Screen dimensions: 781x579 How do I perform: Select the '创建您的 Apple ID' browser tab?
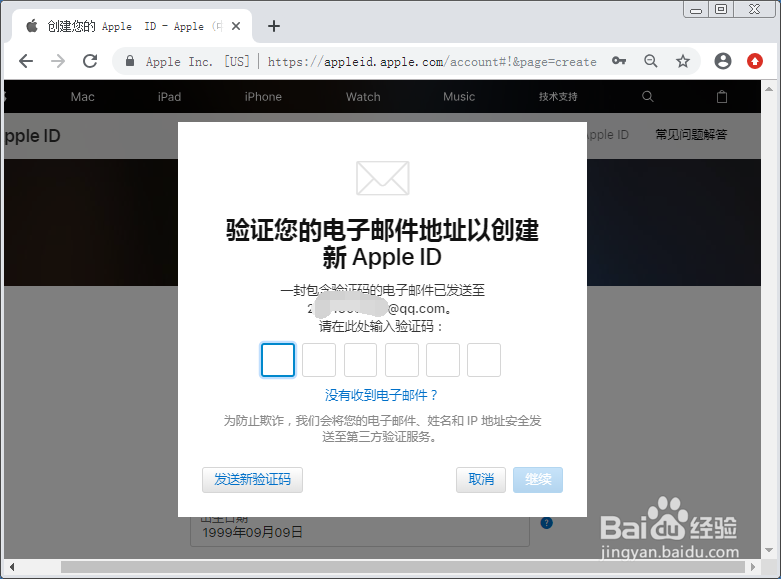click(x=132, y=26)
